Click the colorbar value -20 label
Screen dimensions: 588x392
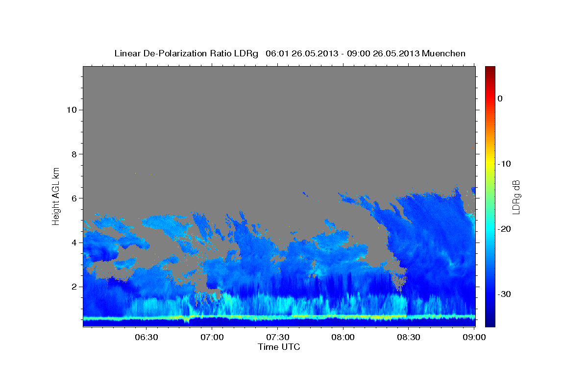(504, 229)
